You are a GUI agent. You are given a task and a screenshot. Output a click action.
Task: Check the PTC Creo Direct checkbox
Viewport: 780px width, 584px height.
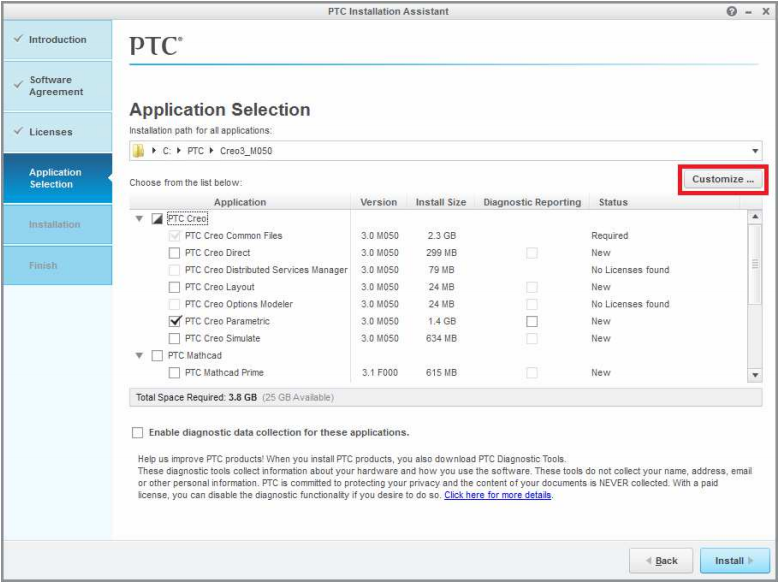coord(174,253)
